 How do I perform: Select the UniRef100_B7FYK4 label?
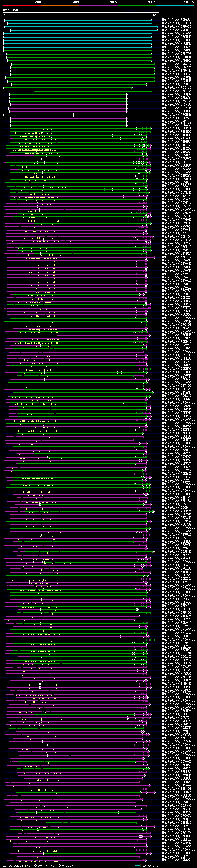[177, 91]
